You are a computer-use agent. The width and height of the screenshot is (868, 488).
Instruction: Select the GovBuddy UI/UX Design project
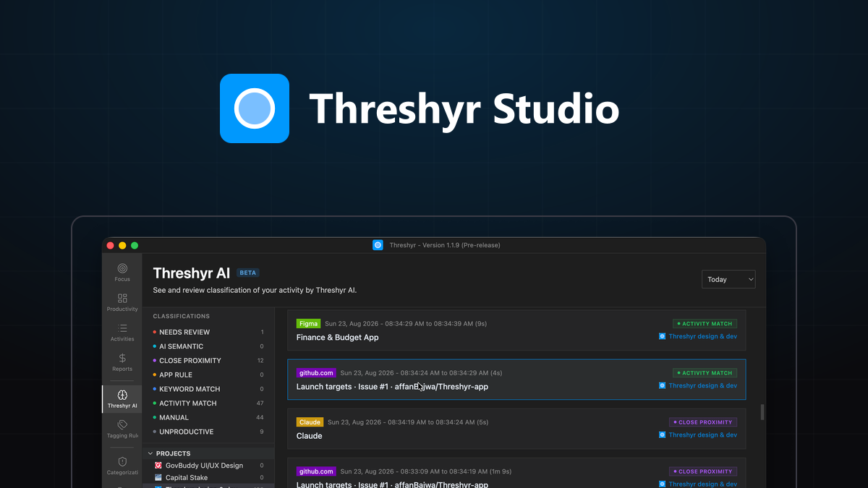[x=208, y=466]
